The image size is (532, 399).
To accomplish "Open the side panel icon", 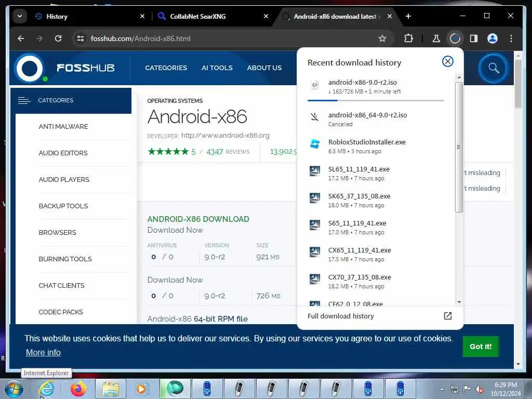I will click(474, 38).
